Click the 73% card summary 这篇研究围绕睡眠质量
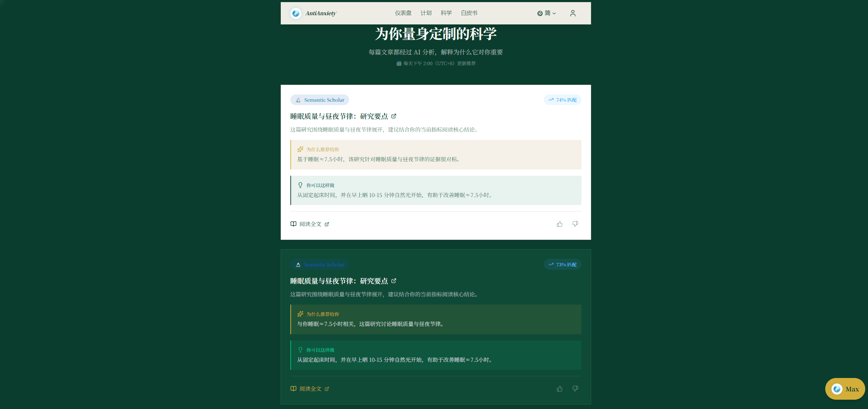This screenshot has width=868, height=409. 385,294
